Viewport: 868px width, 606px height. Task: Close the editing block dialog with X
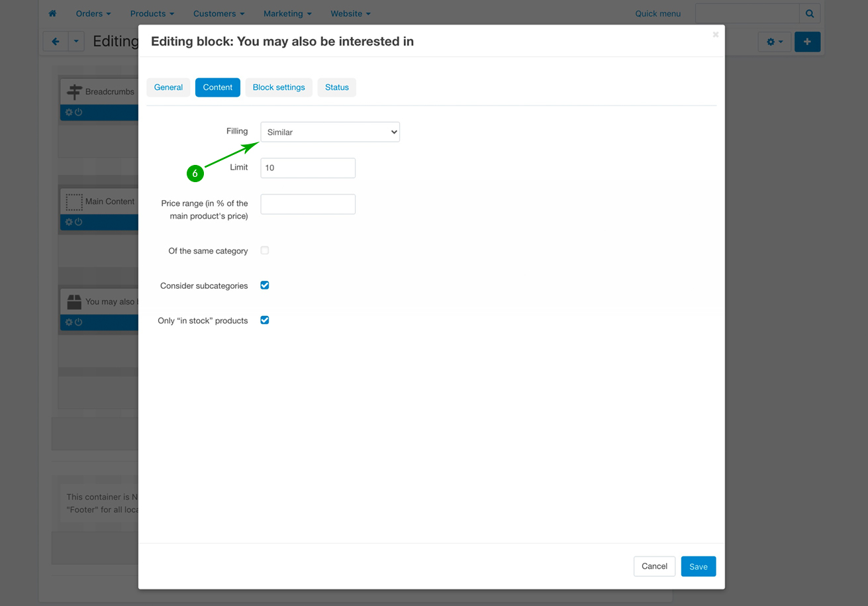(715, 34)
